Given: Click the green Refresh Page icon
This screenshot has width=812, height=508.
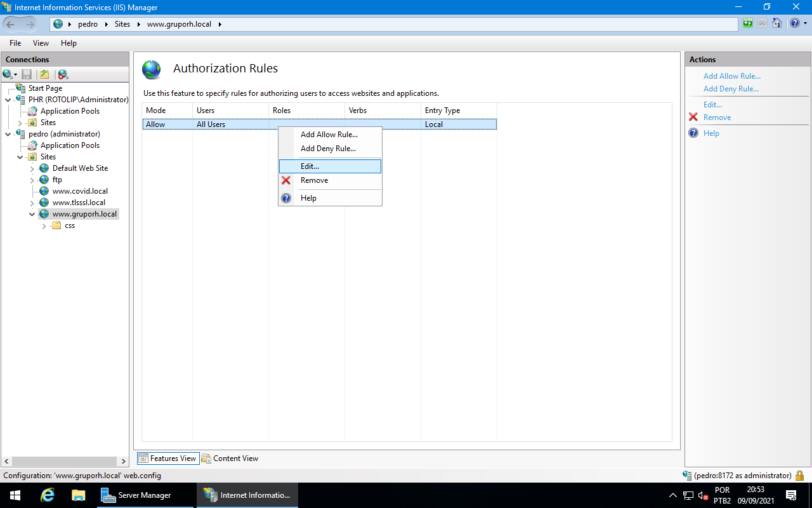Looking at the screenshot, I should coord(748,23).
